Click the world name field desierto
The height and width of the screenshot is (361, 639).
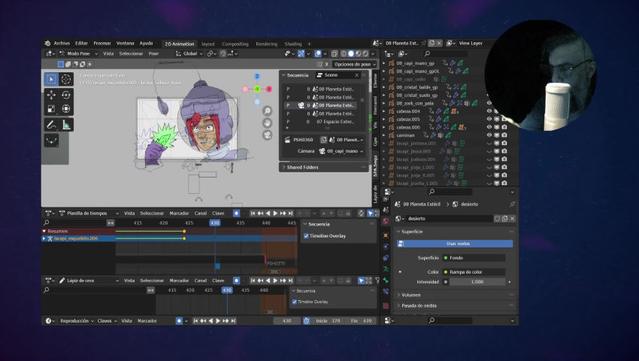(x=450, y=219)
